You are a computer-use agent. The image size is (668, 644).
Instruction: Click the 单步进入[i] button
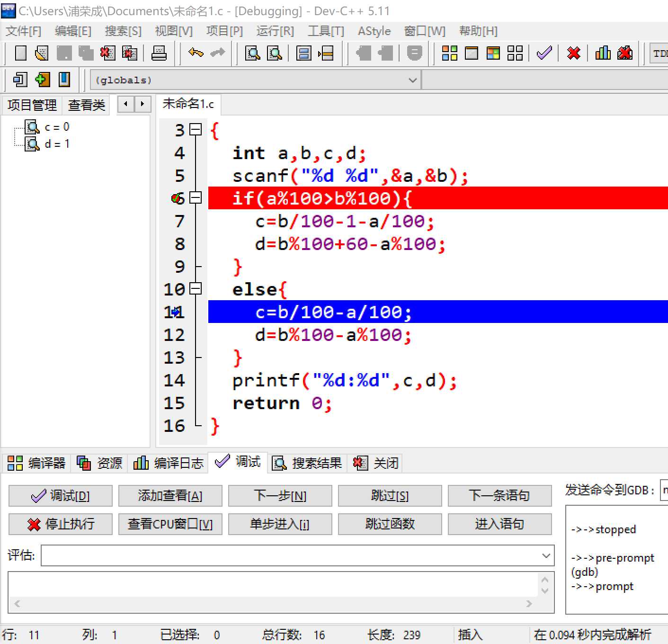tap(280, 524)
